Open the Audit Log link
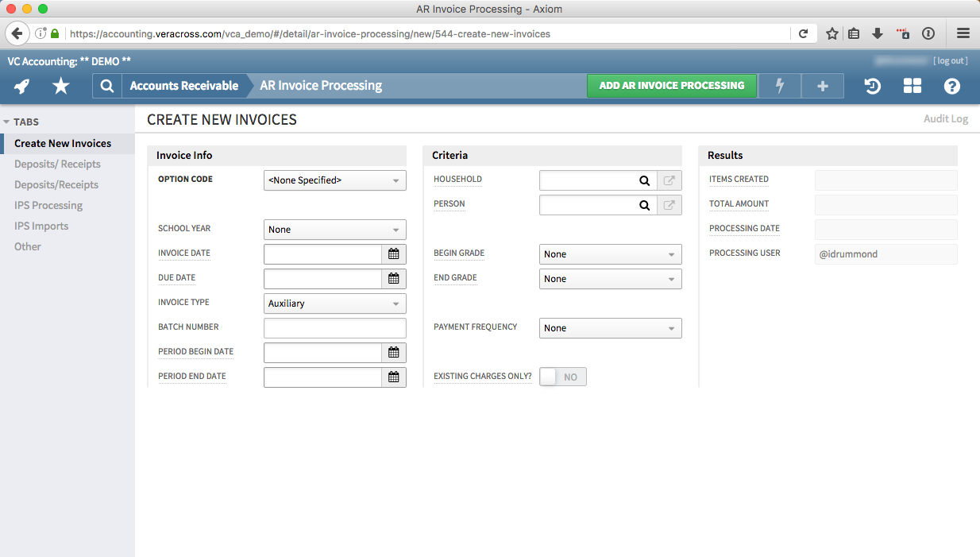The image size is (980, 557). click(x=945, y=118)
